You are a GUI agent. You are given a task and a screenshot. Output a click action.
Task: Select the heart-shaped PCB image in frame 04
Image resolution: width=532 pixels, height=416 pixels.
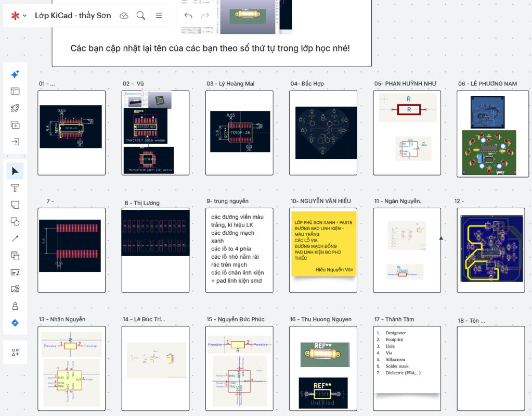326,133
